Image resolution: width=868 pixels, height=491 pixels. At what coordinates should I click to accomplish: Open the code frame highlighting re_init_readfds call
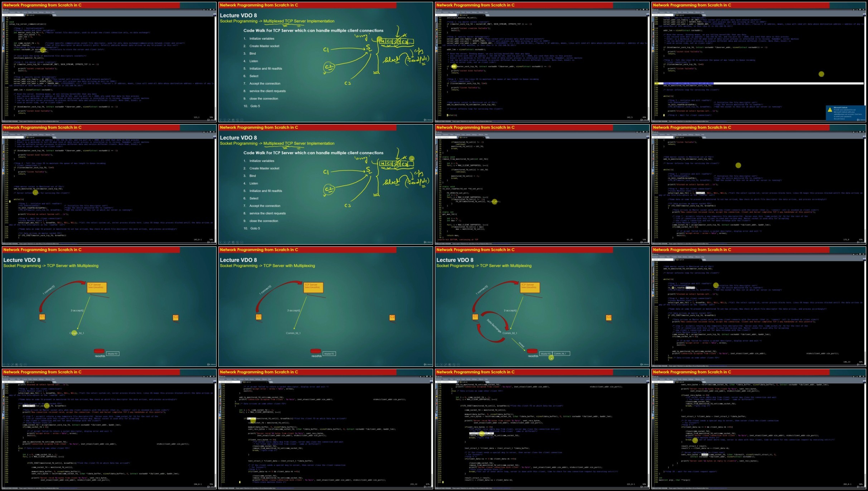pos(758,306)
